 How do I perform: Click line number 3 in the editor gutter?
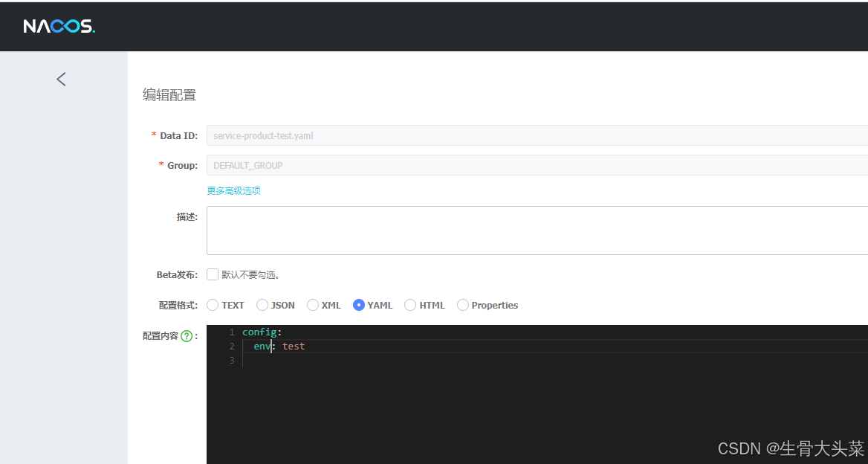coord(231,360)
